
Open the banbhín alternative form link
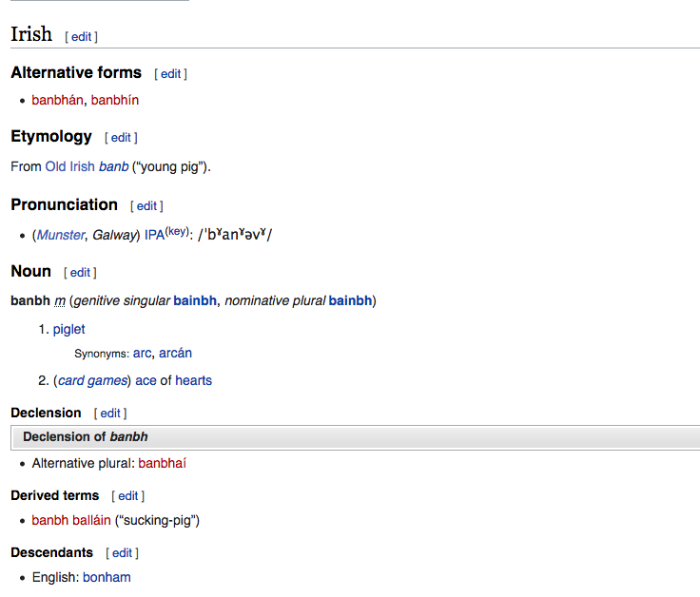pyautogui.click(x=115, y=100)
